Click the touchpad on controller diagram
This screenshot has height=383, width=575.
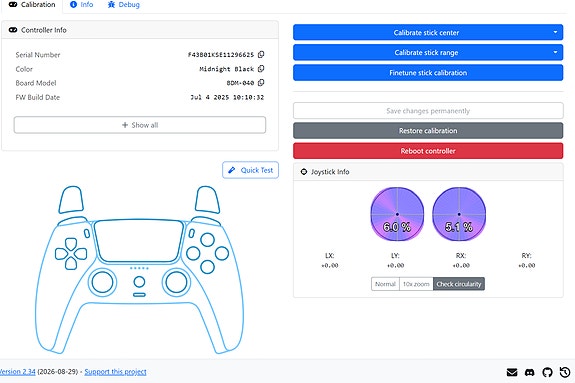(139, 241)
